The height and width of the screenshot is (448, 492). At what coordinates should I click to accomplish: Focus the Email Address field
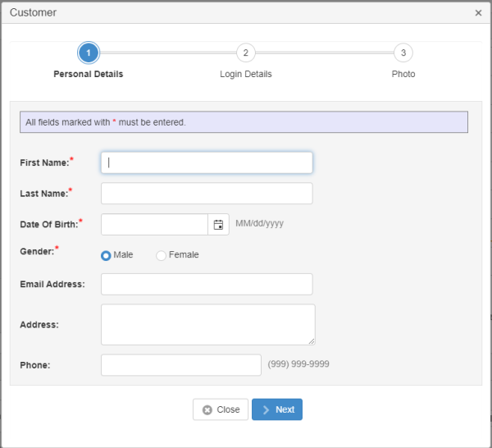tap(207, 284)
